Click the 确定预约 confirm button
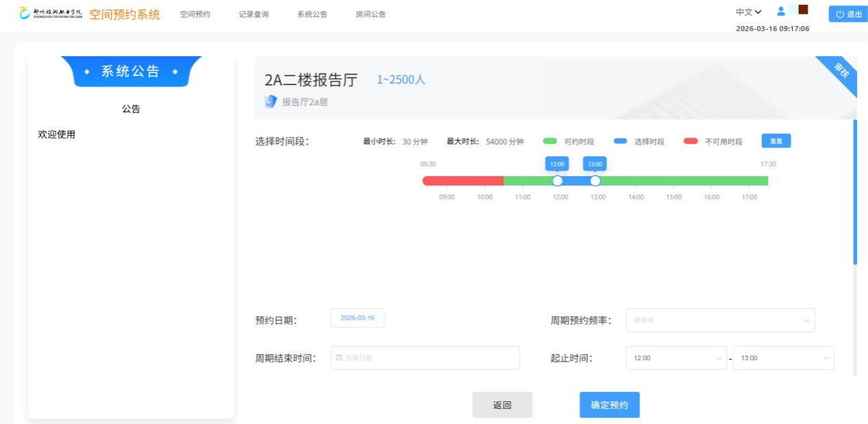Screen dimensions: 868x424 (x=610, y=405)
